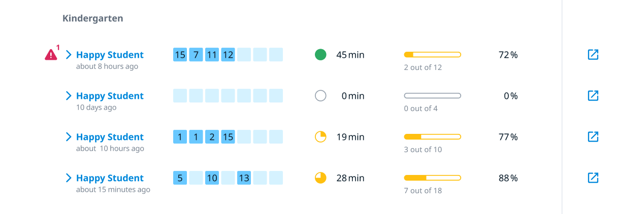The image size is (644, 214).
Task: Click the '2 out of 12' progress bar
Action: pos(432,54)
